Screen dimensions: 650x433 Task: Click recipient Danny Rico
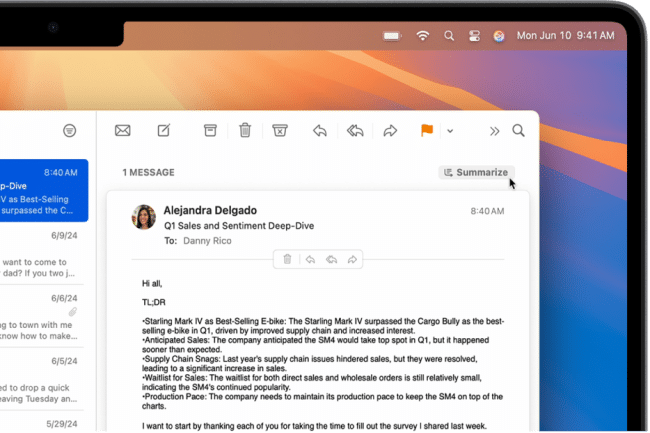207,241
